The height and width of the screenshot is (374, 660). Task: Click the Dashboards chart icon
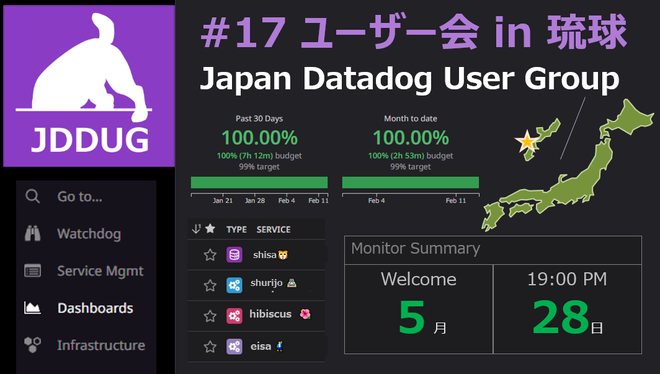32,308
